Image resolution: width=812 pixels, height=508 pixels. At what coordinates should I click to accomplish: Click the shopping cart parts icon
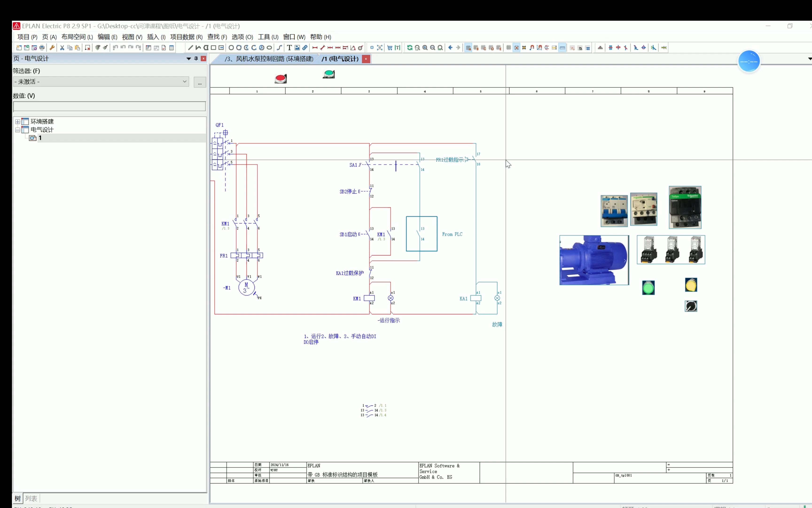(x=390, y=48)
